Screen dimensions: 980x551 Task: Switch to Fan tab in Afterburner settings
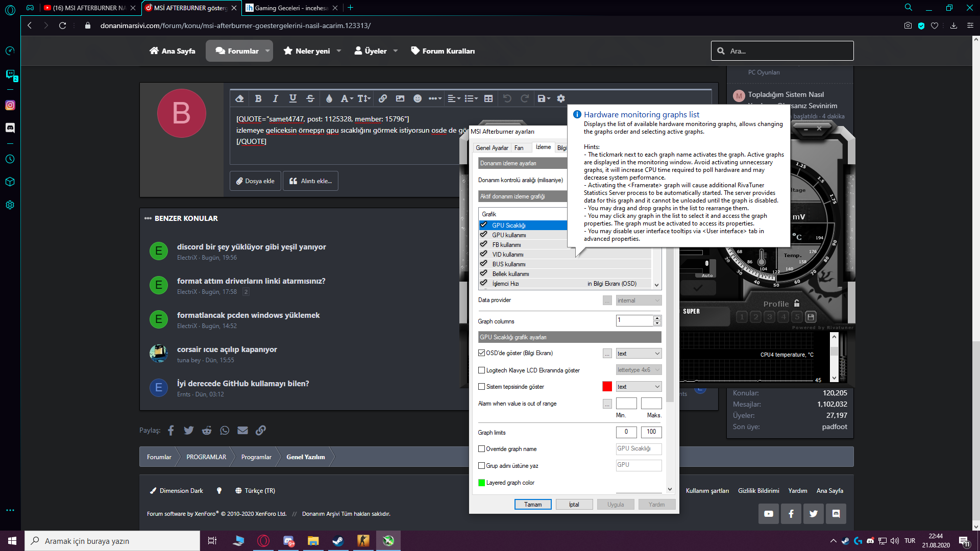pyautogui.click(x=519, y=148)
